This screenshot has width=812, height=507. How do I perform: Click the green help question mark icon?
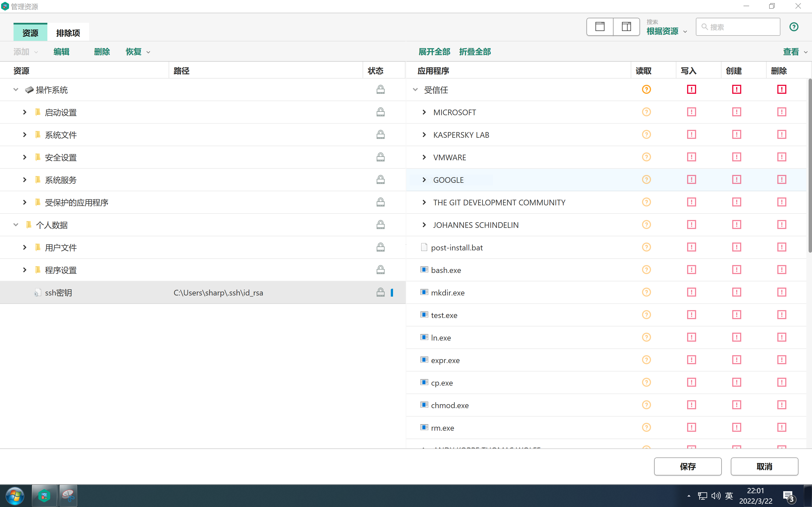click(794, 27)
